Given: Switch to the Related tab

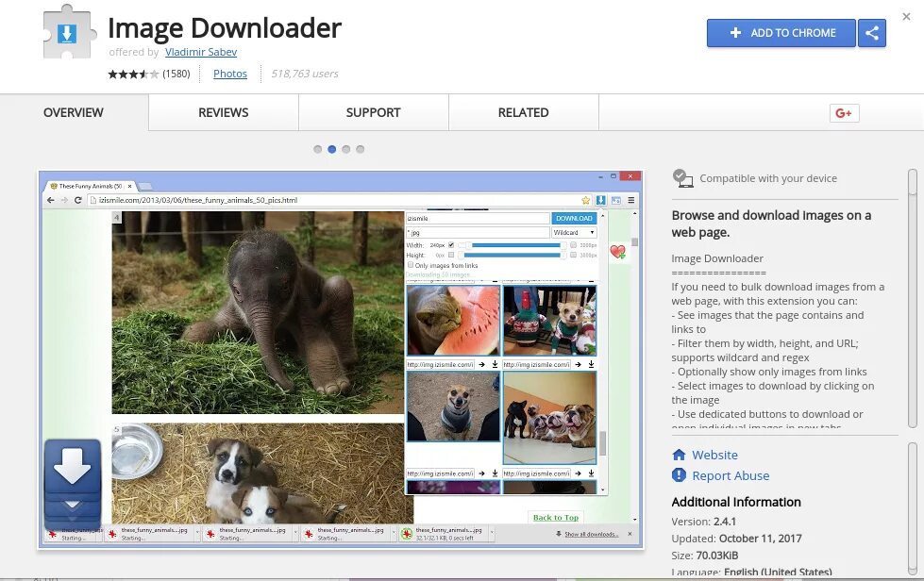Looking at the screenshot, I should coord(523,112).
